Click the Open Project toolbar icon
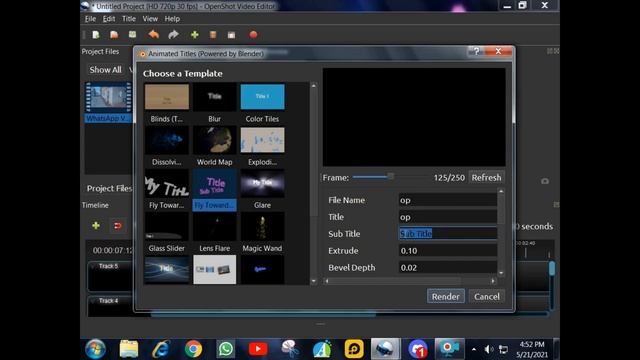The width and height of the screenshot is (640, 360). pos(114,35)
